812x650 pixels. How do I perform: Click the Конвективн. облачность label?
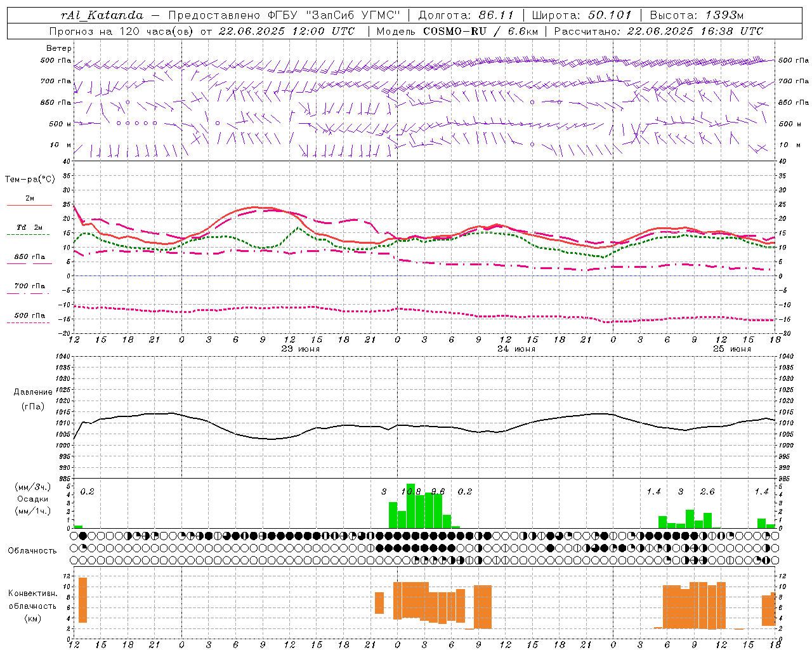[32, 600]
